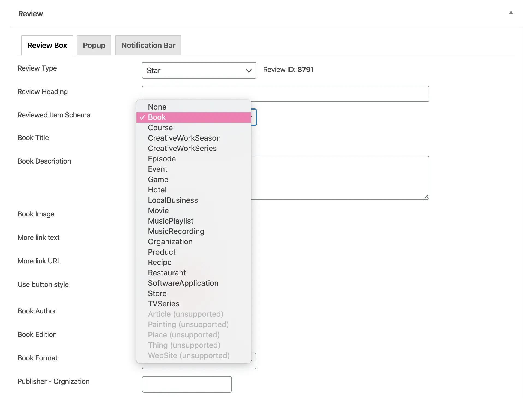Click the Review ID: 8791 text
The image size is (532, 398).
[288, 70]
